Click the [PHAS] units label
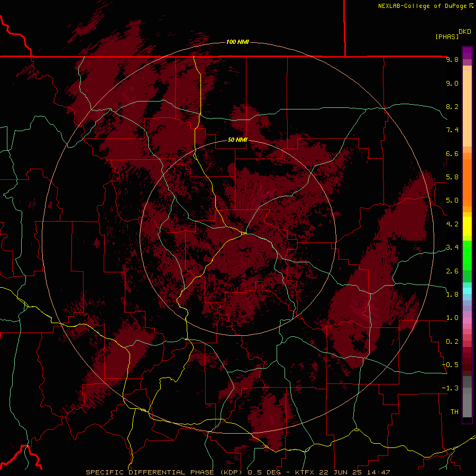 point(447,36)
